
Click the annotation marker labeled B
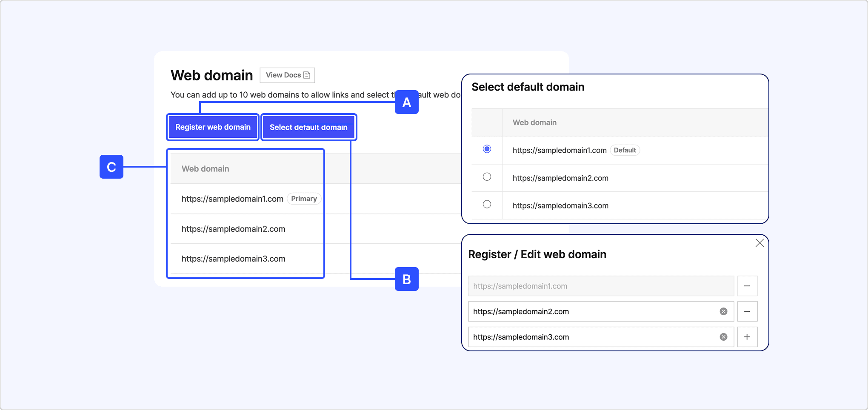(406, 279)
